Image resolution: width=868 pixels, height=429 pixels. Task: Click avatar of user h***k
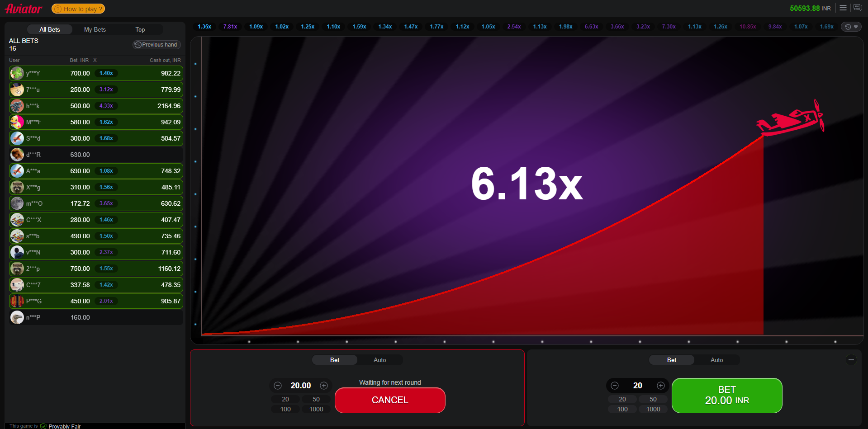tap(17, 106)
